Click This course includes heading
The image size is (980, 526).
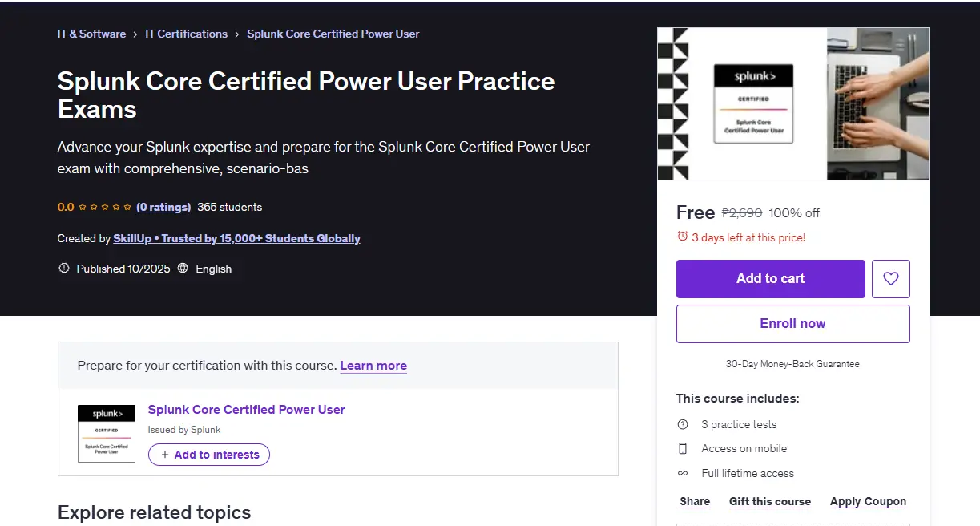(738, 399)
